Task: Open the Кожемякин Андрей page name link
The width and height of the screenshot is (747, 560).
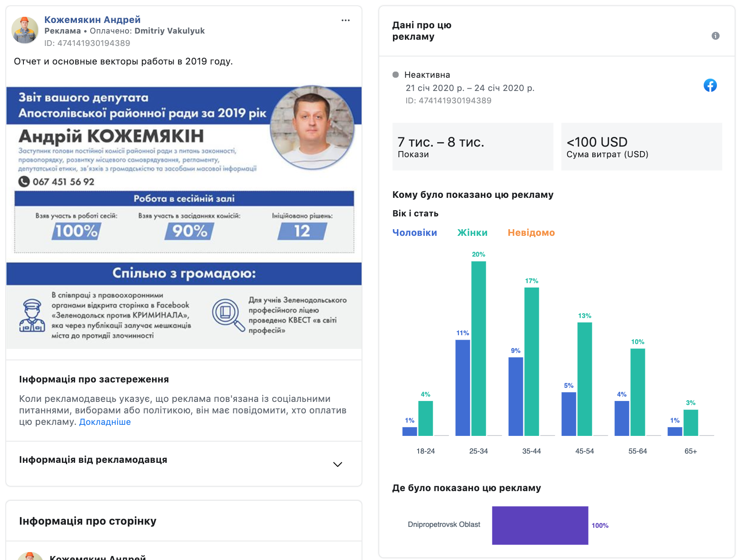Action: 92,19
